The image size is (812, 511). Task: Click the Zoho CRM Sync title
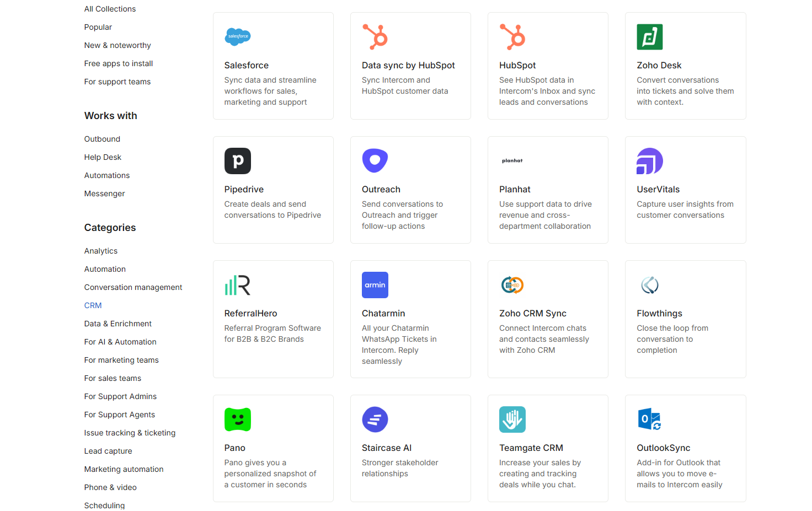(x=533, y=313)
